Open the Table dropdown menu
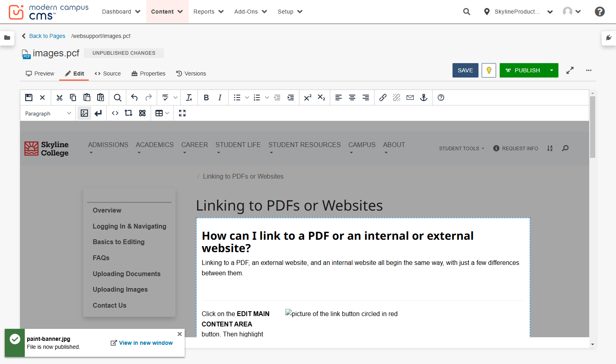Image resolution: width=616 pixels, height=364 pixels. (162, 113)
